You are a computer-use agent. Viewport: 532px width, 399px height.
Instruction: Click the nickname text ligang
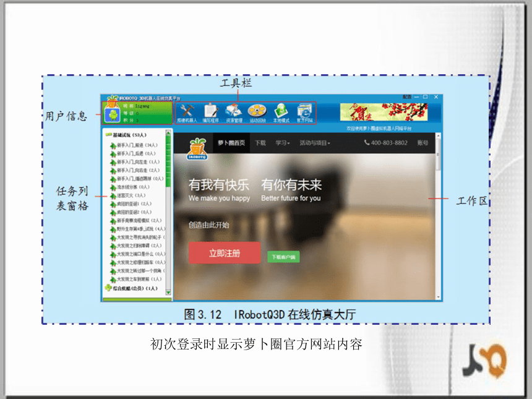click(x=142, y=106)
